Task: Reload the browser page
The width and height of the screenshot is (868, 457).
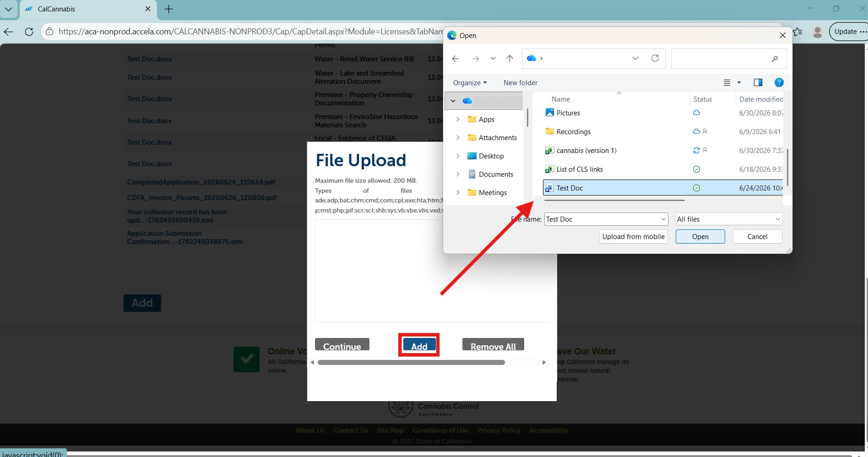Action: (x=29, y=32)
